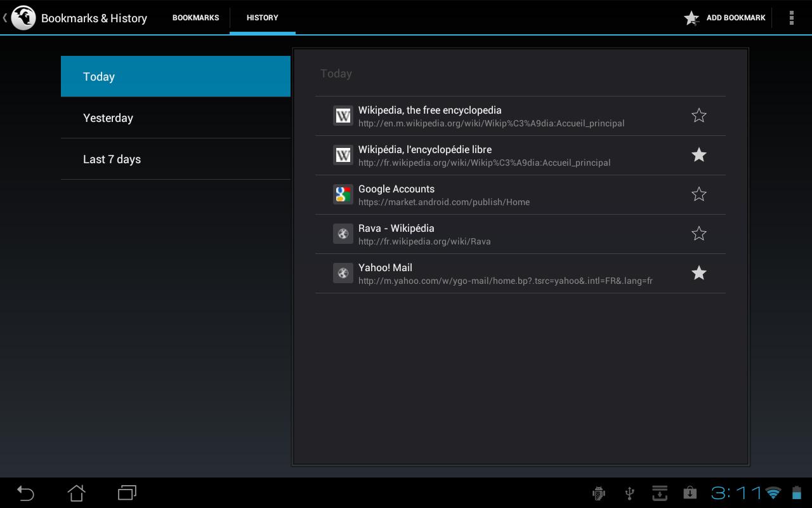Click the browser globe app icon

(23, 18)
